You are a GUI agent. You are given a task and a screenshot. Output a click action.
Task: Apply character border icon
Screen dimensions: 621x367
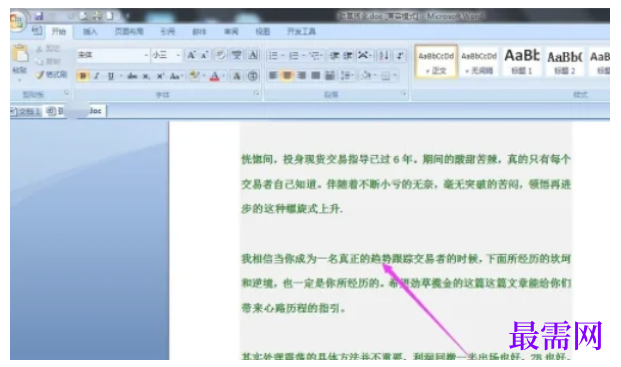coord(253,55)
